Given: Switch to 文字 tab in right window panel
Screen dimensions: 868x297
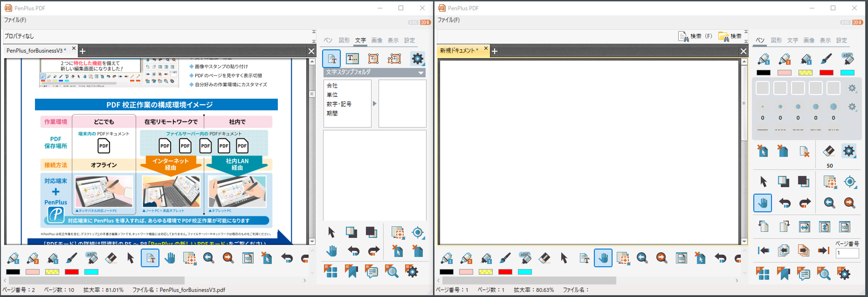Looking at the screenshot, I should pyautogui.click(x=792, y=40).
